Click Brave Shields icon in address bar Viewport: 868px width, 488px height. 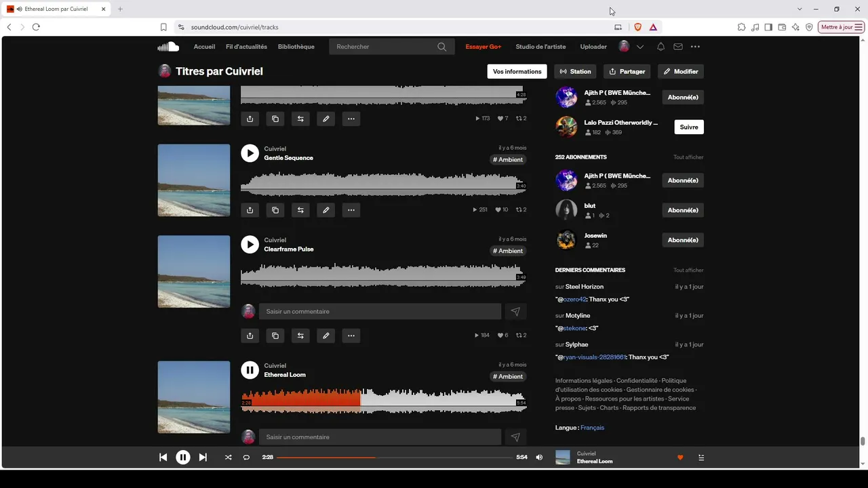(637, 27)
